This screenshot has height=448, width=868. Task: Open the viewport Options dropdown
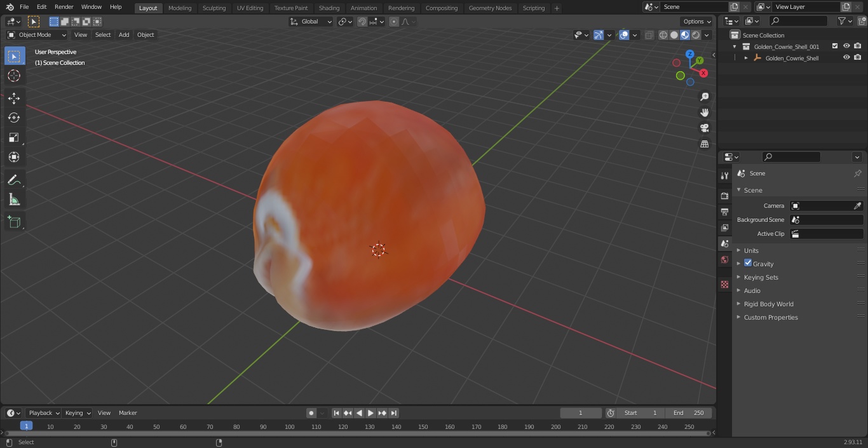click(697, 22)
